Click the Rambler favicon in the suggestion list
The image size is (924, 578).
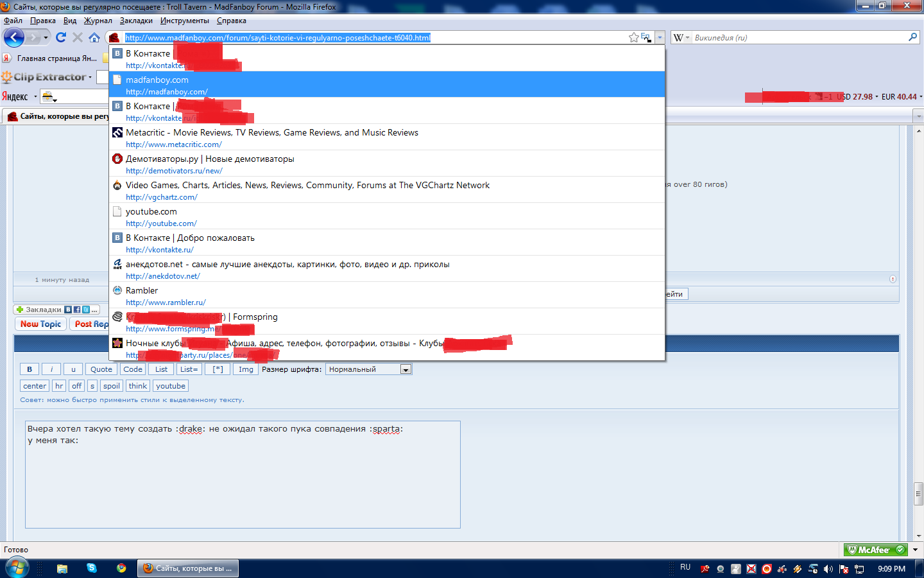point(117,290)
